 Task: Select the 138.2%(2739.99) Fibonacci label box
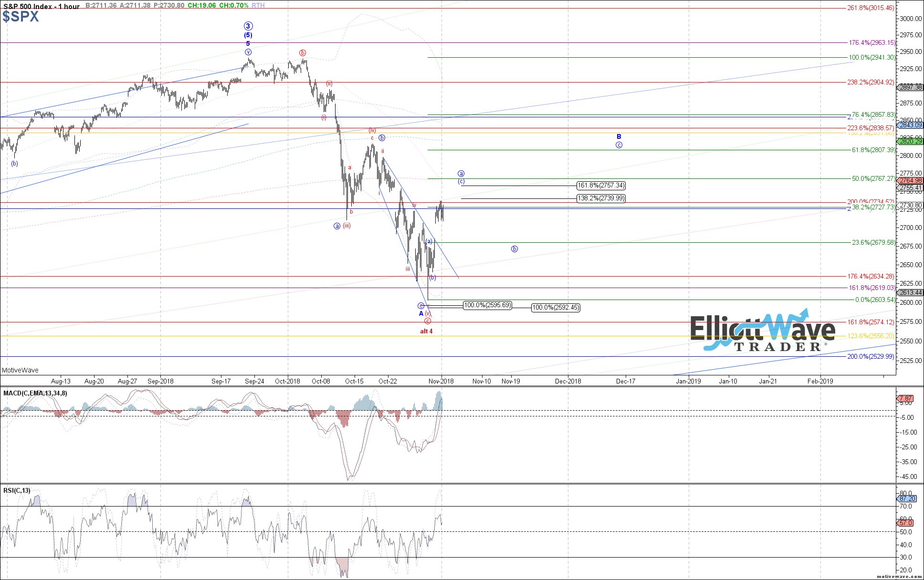(601, 198)
